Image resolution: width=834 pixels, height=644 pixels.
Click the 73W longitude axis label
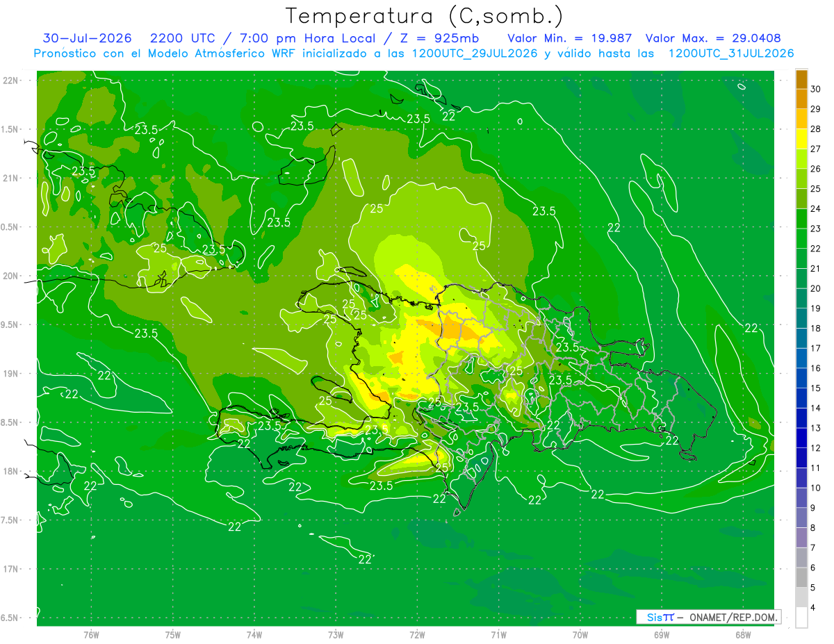tap(336, 634)
